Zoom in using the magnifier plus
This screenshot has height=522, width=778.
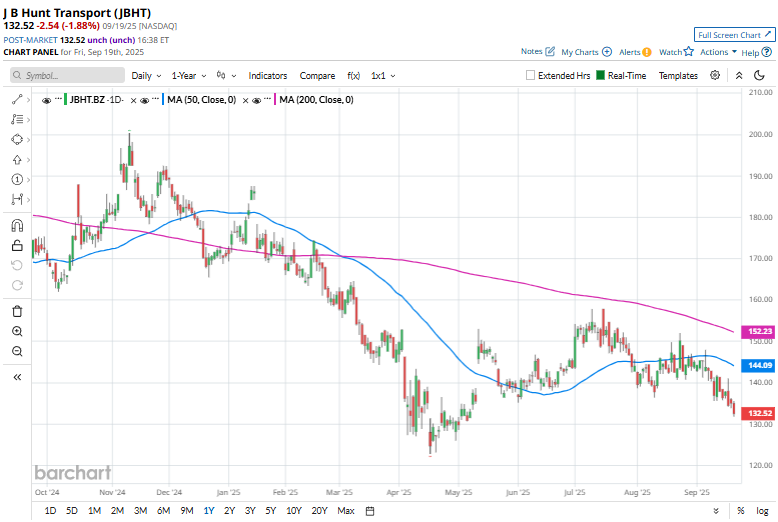(17, 331)
